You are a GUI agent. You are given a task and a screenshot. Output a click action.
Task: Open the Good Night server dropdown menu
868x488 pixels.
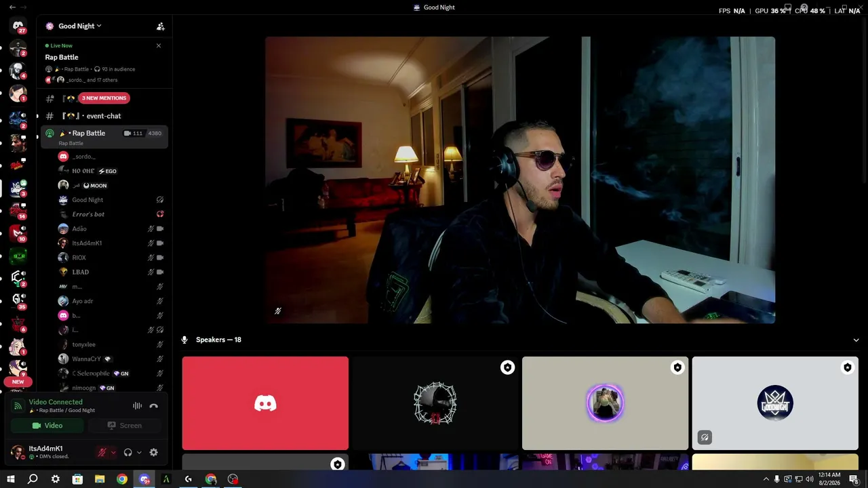point(79,26)
